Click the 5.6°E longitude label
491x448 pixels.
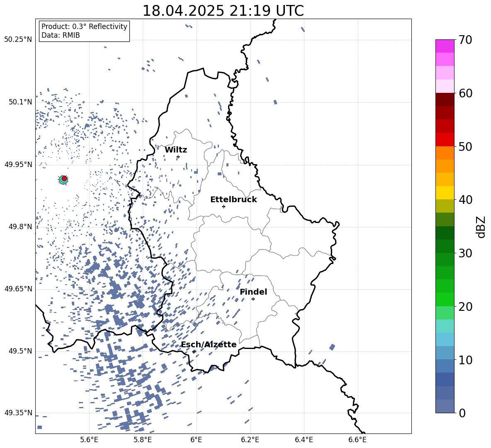89,440
